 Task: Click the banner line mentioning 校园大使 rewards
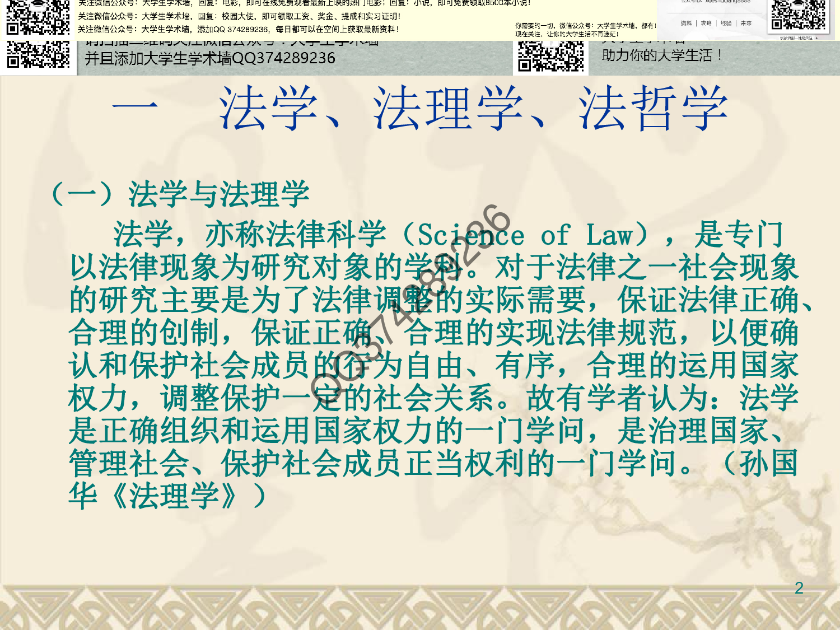tap(241, 16)
